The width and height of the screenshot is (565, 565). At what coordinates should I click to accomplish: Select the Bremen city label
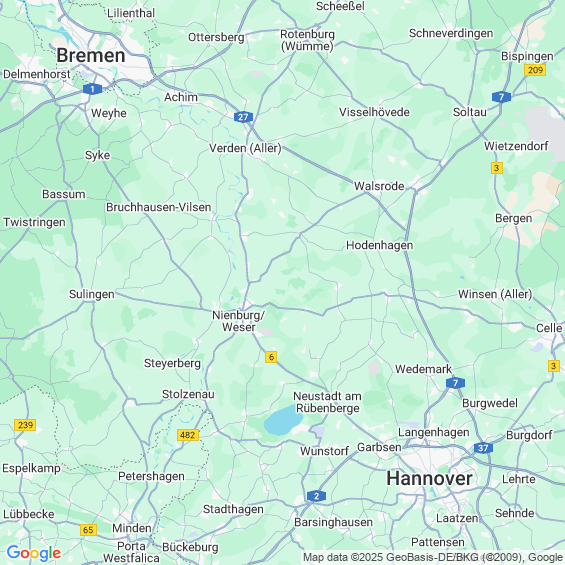(91, 55)
